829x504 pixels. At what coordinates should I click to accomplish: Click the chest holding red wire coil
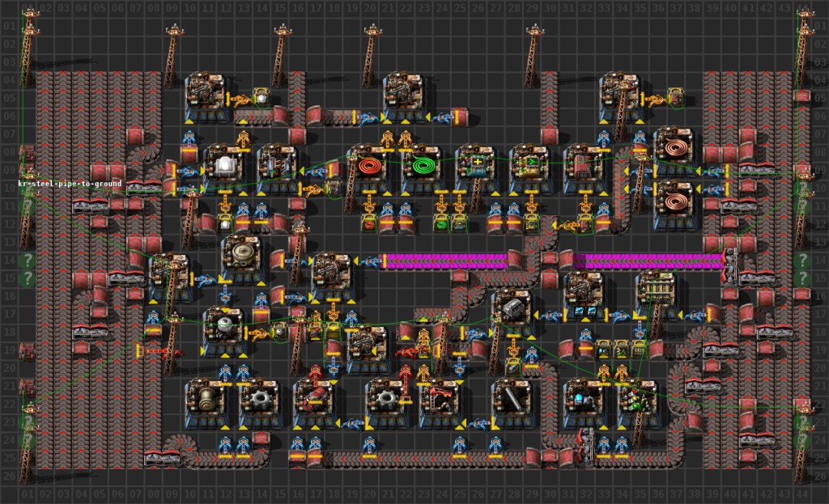369,224
